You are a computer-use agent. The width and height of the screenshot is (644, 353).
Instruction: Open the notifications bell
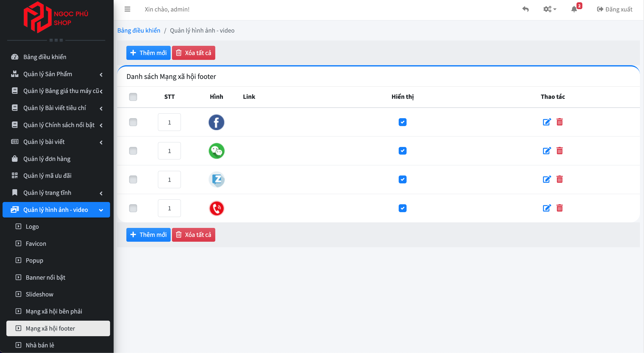point(574,9)
